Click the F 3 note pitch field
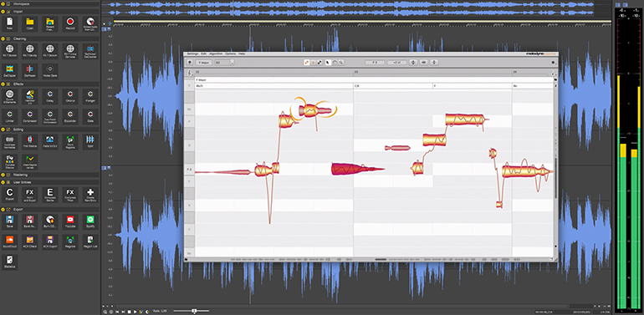 pyautogui.click(x=375, y=63)
